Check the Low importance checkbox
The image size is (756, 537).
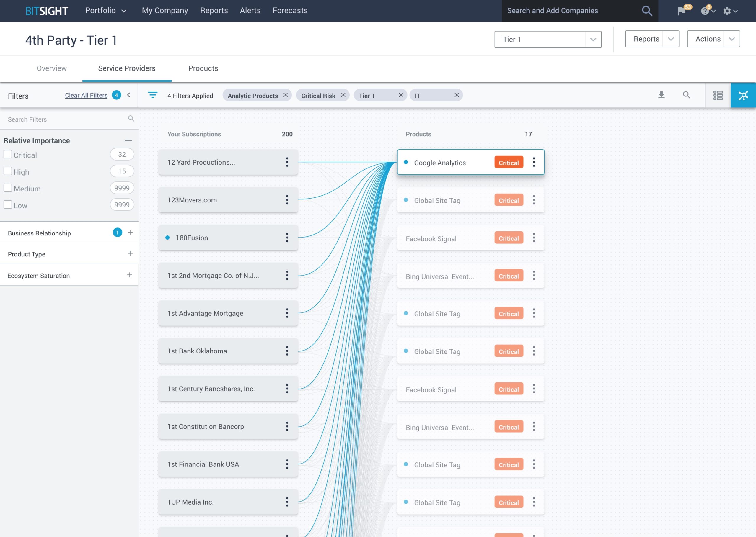coord(8,205)
